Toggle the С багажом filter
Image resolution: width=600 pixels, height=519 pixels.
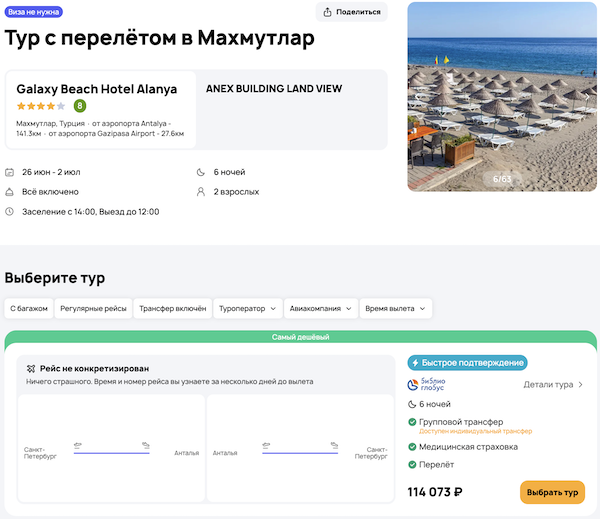(28, 309)
